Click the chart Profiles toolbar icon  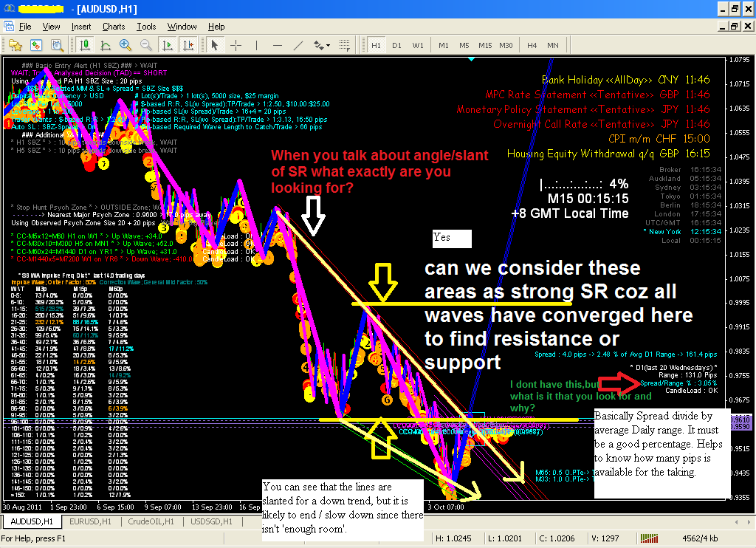point(15,45)
